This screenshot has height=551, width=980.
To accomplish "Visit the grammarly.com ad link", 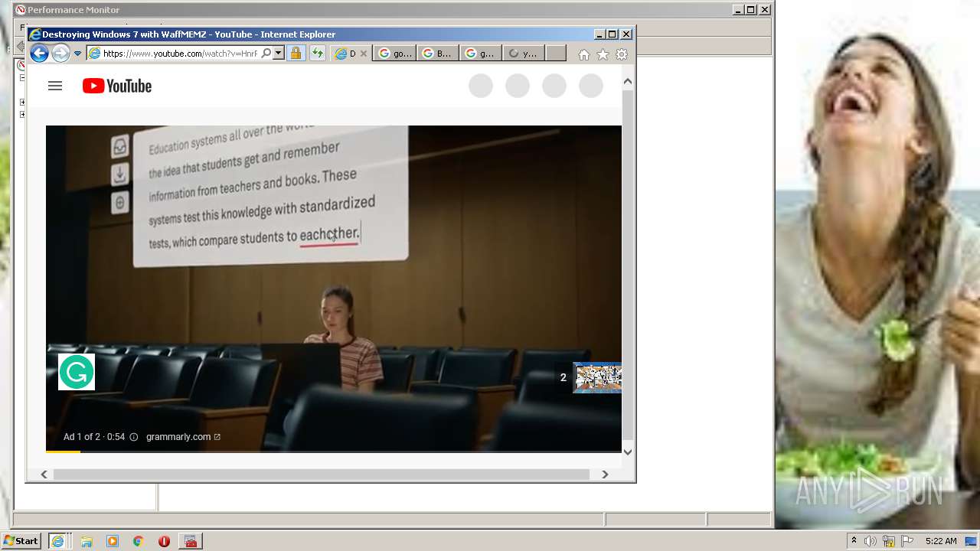I will coord(183,437).
